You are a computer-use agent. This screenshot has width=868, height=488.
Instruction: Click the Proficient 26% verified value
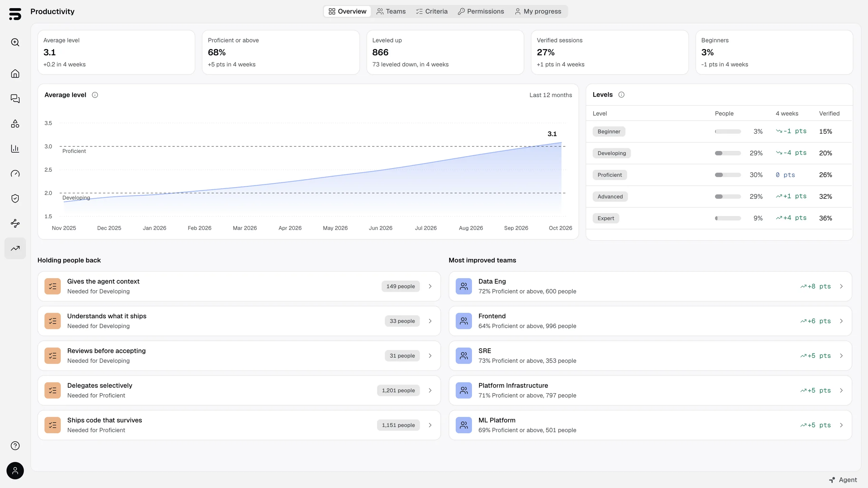tap(825, 175)
